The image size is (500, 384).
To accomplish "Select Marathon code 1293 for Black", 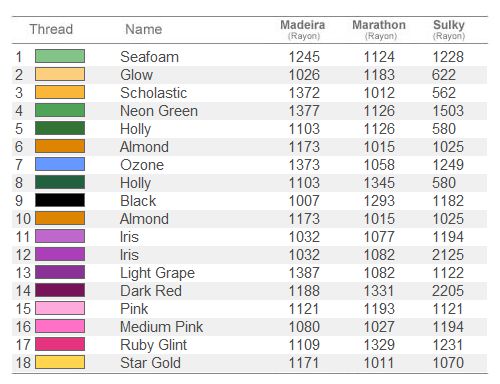I will pyautogui.click(x=379, y=201).
